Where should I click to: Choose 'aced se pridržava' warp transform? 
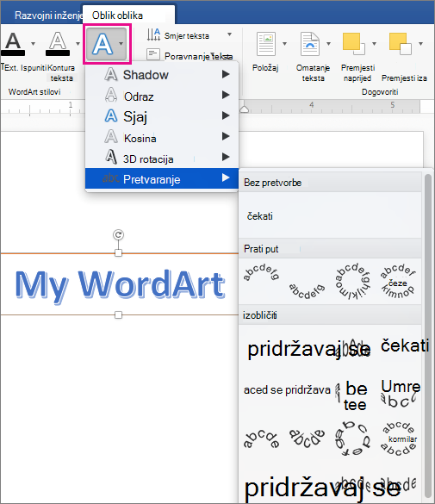point(287,390)
